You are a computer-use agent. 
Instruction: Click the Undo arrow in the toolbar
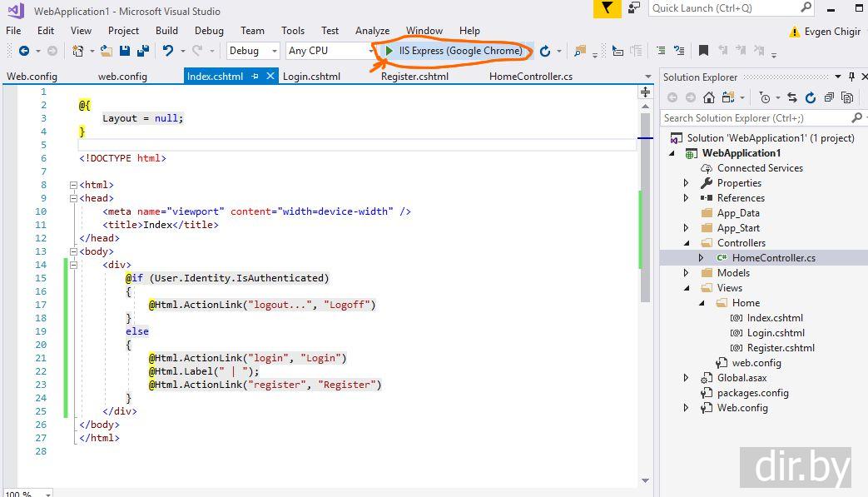168,51
